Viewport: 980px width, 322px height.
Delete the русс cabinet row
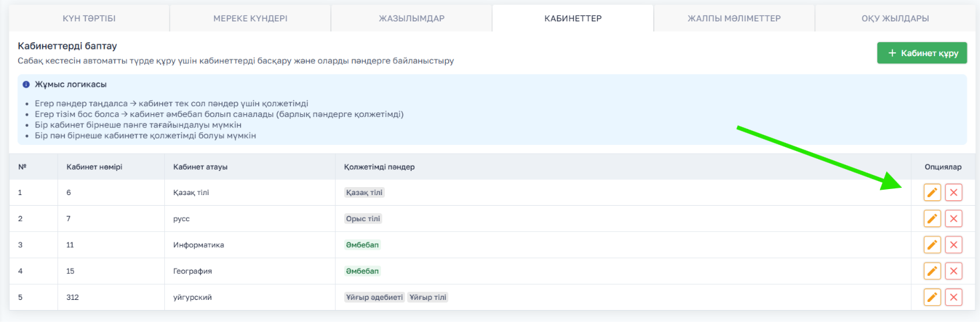(954, 218)
